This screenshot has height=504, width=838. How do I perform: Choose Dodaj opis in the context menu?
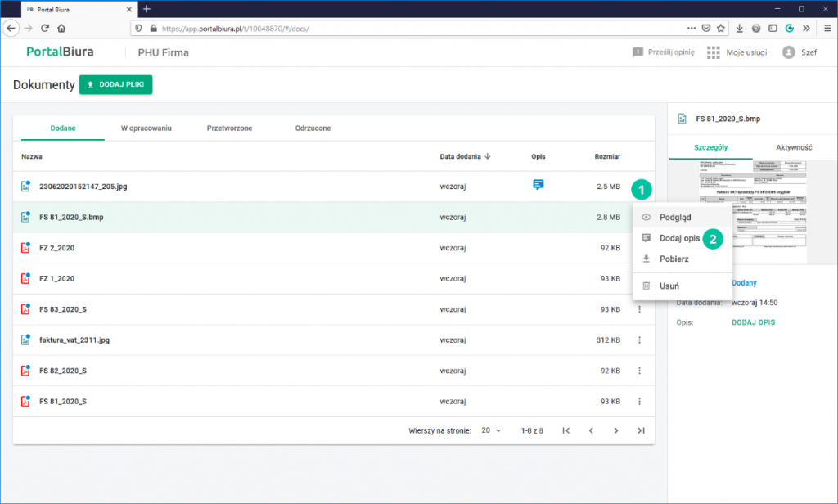[x=683, y=238]
